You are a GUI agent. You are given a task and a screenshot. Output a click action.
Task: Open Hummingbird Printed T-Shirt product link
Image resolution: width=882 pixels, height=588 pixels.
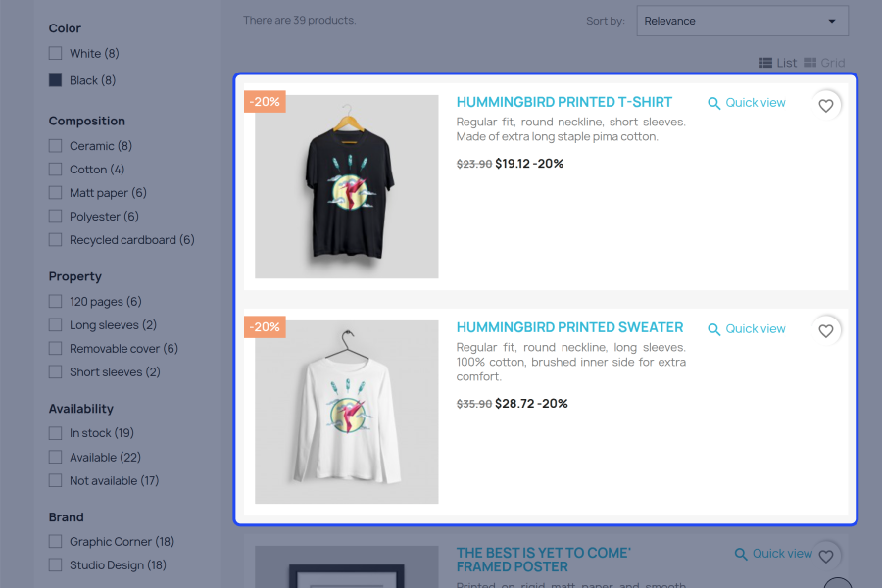pos(564,102)
